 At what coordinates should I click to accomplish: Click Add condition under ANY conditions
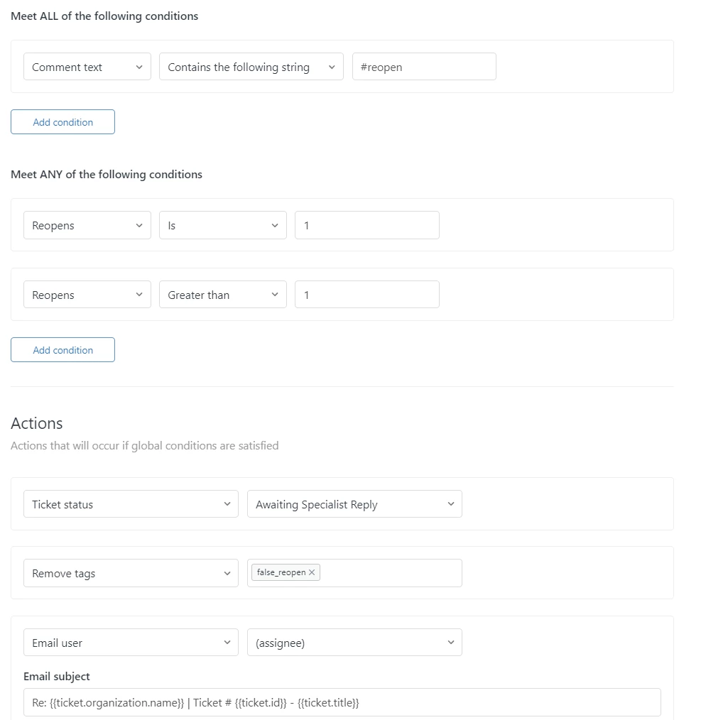63,350
